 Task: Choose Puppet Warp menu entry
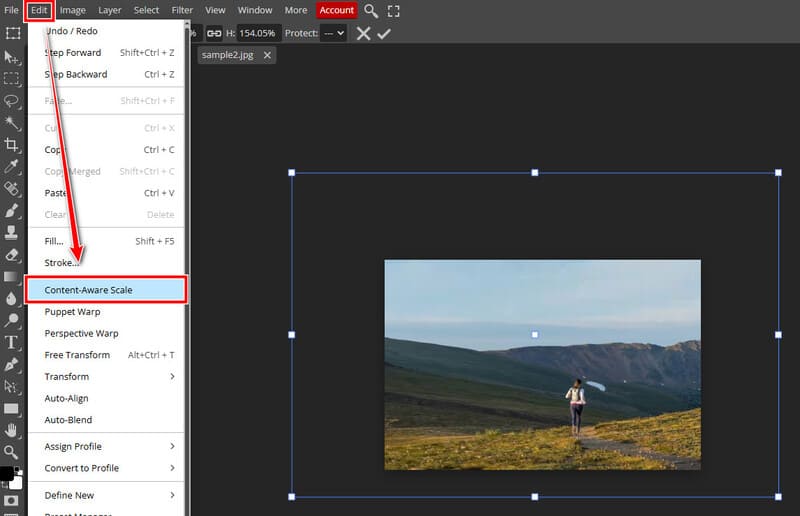106,312
